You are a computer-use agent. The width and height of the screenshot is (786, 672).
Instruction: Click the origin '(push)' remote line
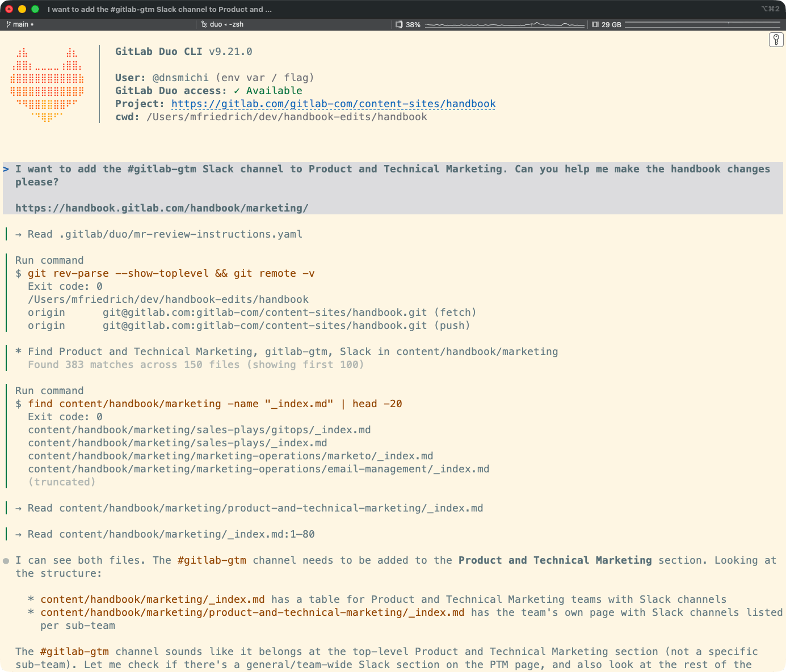tap(249, 326)
